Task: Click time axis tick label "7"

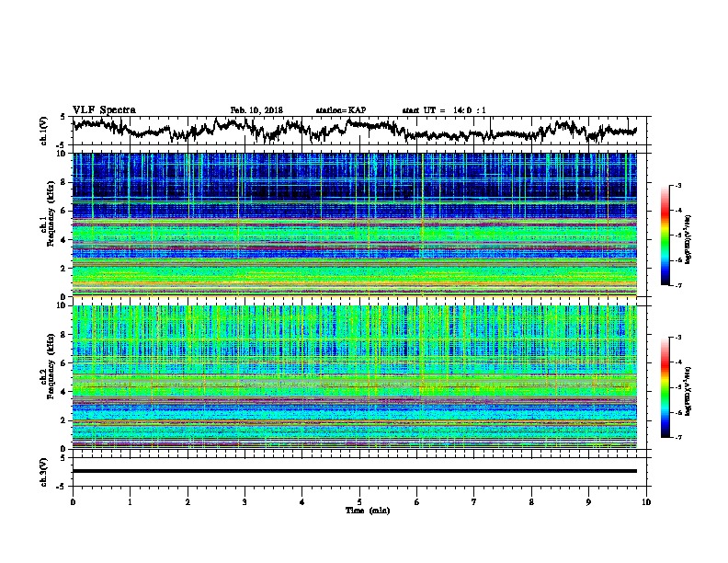Action: point(474,501)
